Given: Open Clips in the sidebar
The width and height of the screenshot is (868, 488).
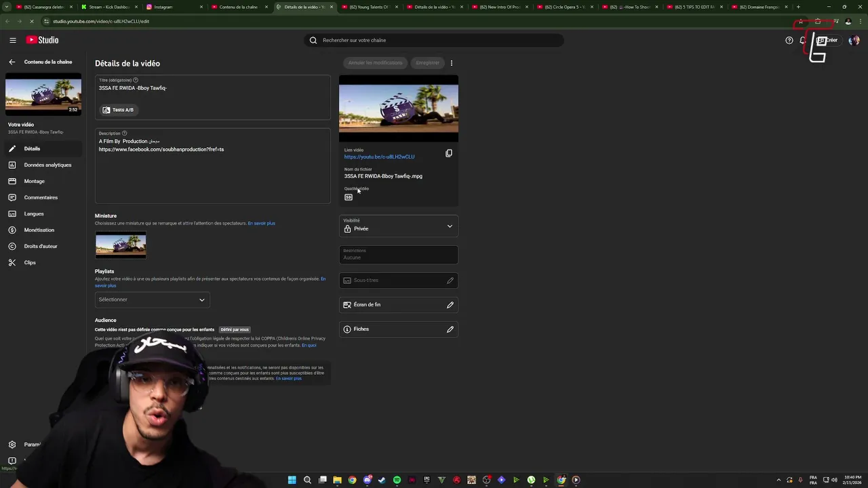Looking at the screenshot, I should point(43,262).
